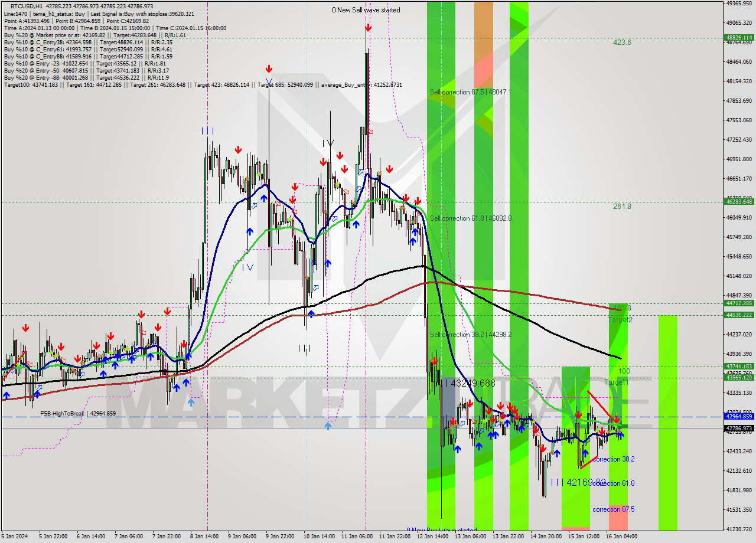Click the '5 Jan 2024' time axis label
This screenshot has width=756, height=543.
[x=14, y=537]
